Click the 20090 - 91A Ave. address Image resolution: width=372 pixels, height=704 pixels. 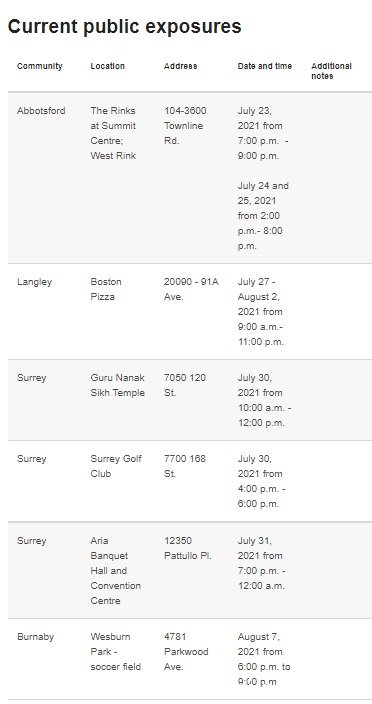191,289
